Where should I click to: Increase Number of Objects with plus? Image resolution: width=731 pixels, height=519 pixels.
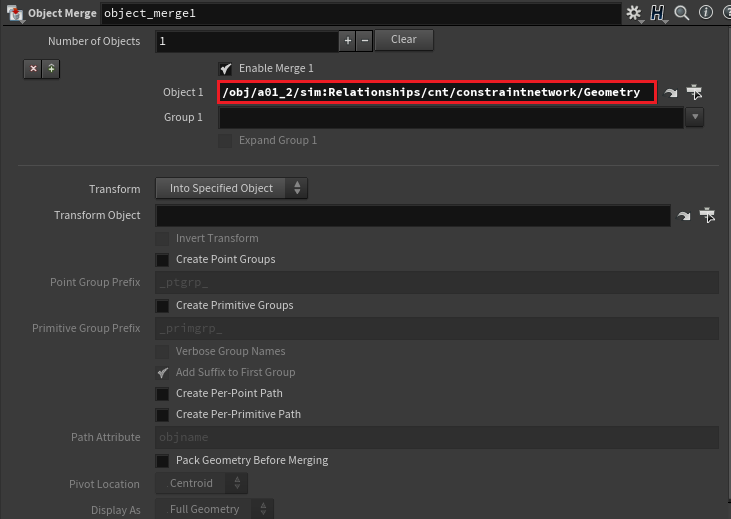(x=347, y=41)
